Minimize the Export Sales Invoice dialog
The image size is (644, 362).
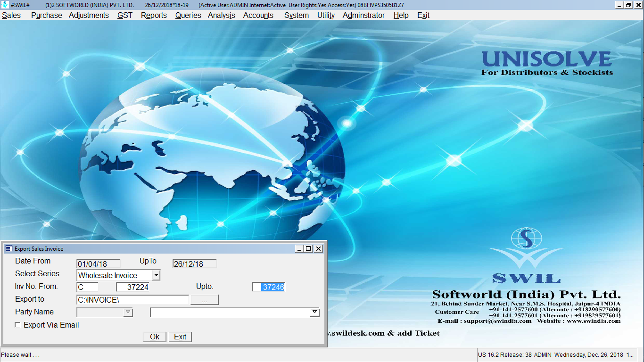[x=299, y=248]
